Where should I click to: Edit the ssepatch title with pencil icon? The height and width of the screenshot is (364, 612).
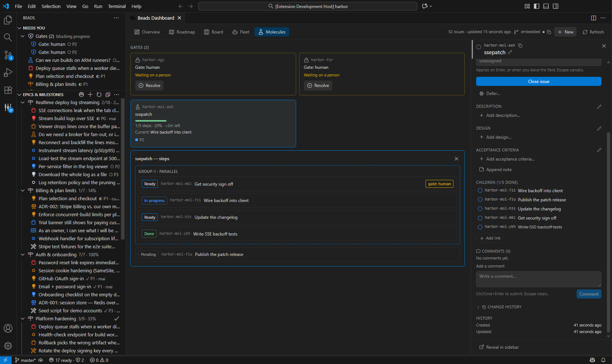pyautogui.click(x=510, y=52)
